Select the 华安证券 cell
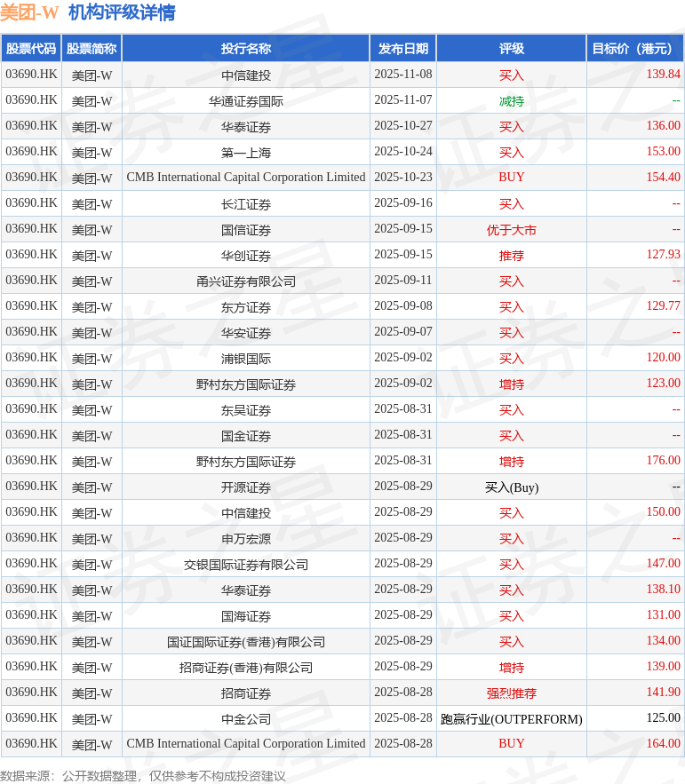Viewport: 685px width, 784px height. pos(246,333)
